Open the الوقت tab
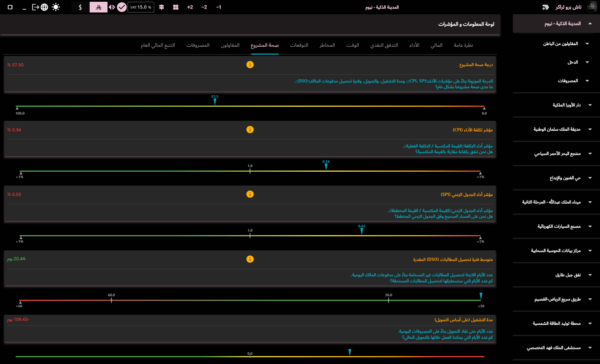The width and height of the screenshot is (600, 364). pyautogui.click(x=352, y=45)
